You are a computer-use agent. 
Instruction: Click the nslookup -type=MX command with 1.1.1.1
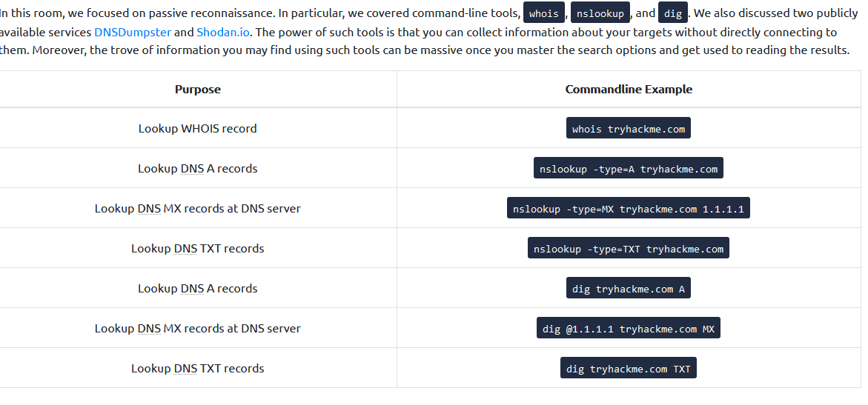[x=629, y=209]
